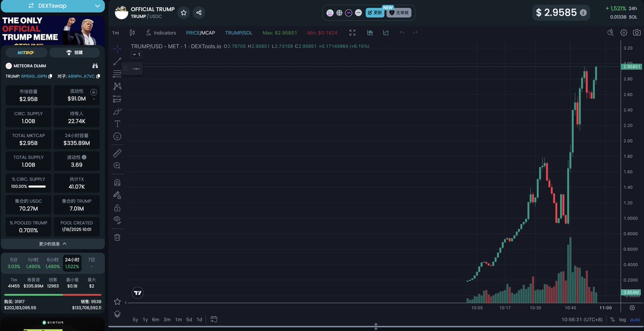The image size is (644, 331).
Task: Show price info next to $2.9585
Action: (583, 12)
